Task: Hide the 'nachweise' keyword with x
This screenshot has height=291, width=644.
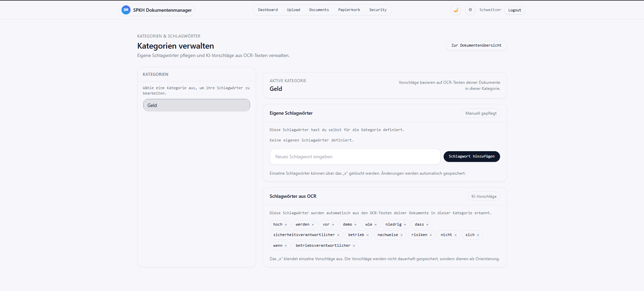Action: point(401,235)
